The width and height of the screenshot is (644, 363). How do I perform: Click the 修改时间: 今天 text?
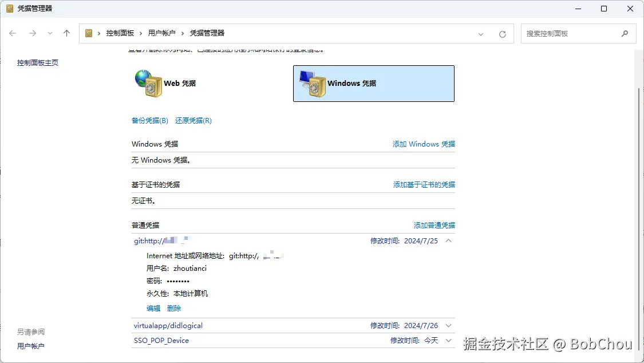(414, 341)
